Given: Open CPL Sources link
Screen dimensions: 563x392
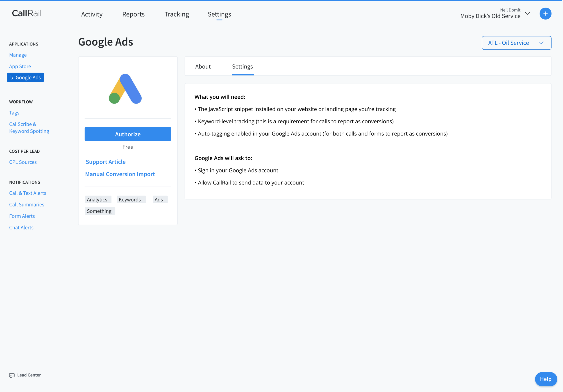Looking at the screenshot, I should coord(23,162).
